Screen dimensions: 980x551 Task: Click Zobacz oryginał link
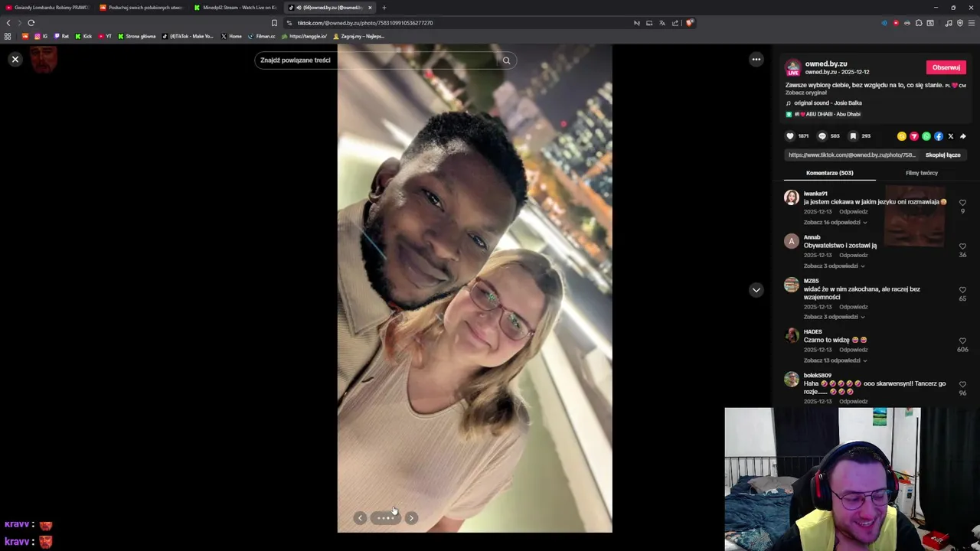pos(806,93)
